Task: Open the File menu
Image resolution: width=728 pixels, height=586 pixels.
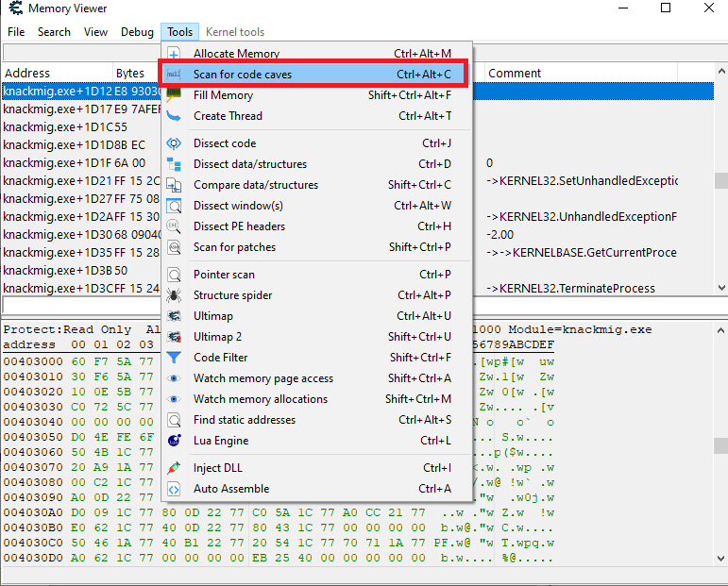Action: 16,32
